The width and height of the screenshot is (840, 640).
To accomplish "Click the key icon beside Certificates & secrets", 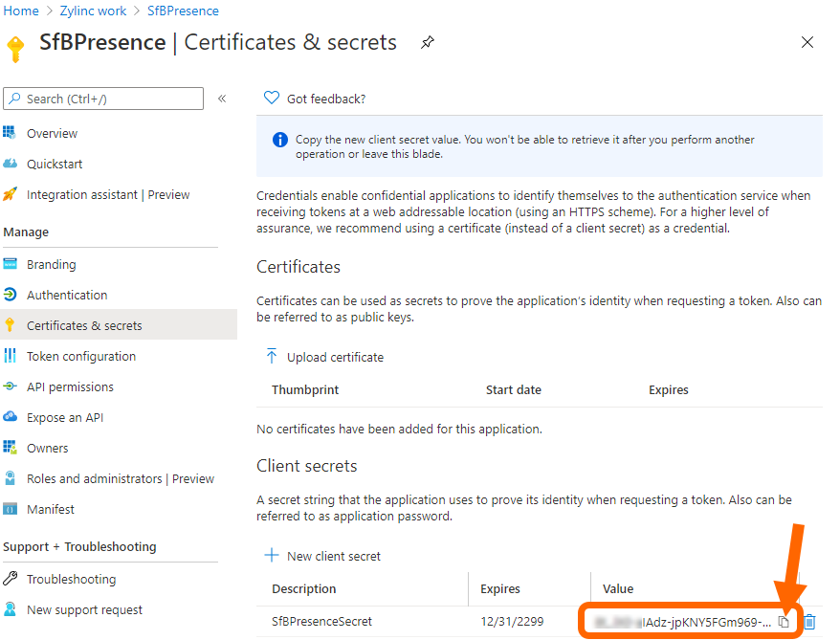I will click(10, 324).
